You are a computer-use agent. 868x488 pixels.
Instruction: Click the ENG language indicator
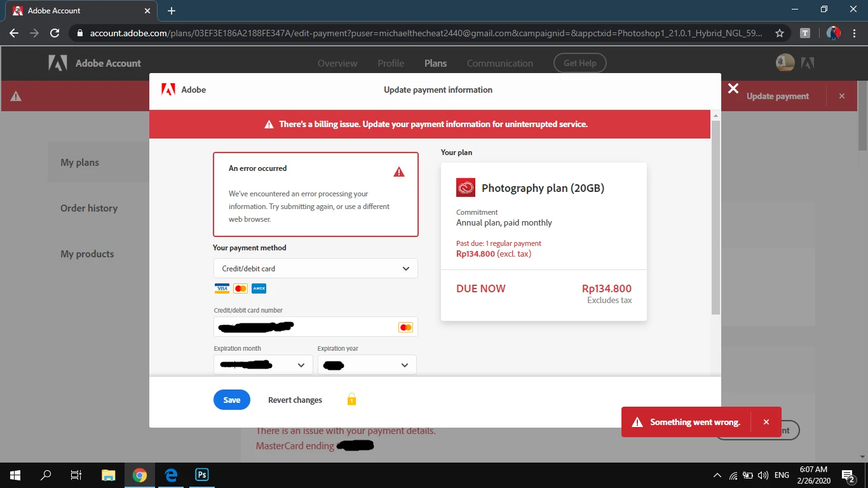click(782, 475)
